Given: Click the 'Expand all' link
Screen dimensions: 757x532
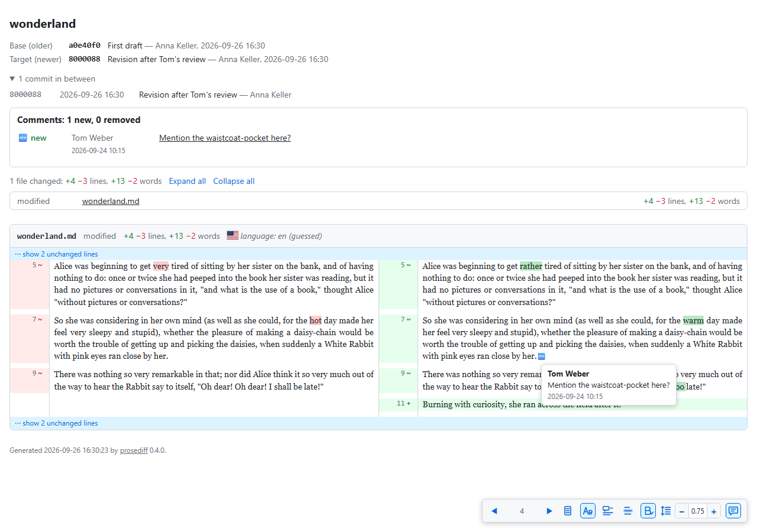Looking at the screenshot, I should 187,181.
